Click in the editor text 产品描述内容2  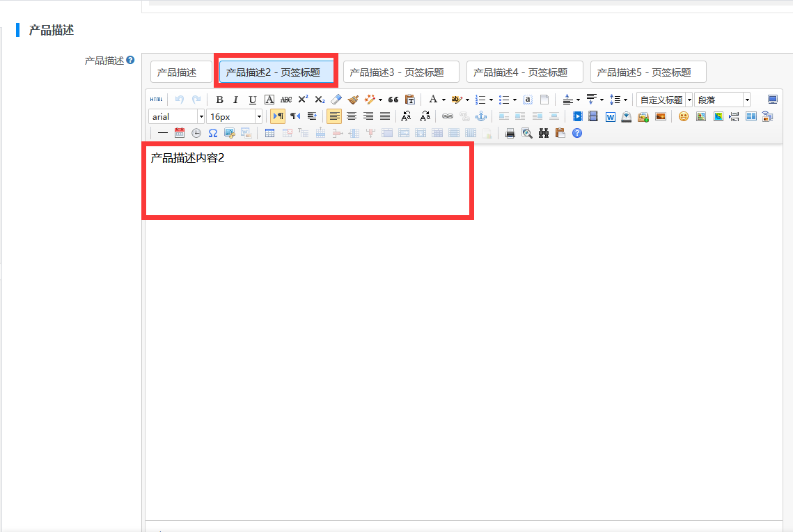pos(187,158)
